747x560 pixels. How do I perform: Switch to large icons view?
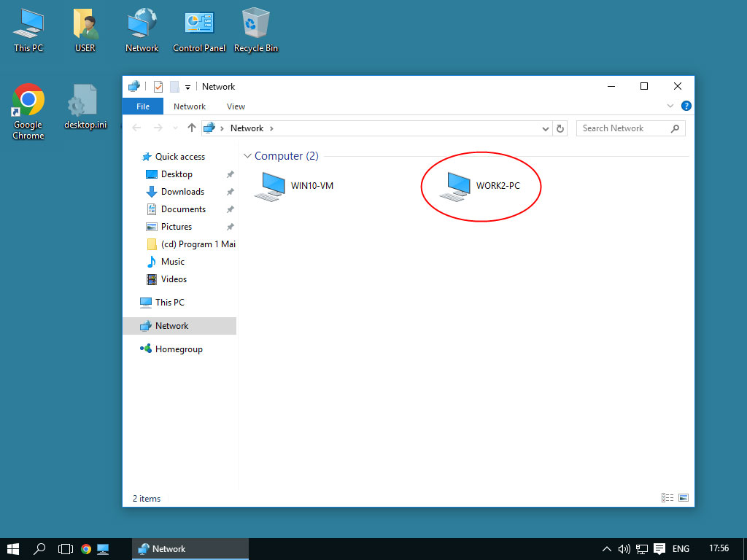pos(684,498)
